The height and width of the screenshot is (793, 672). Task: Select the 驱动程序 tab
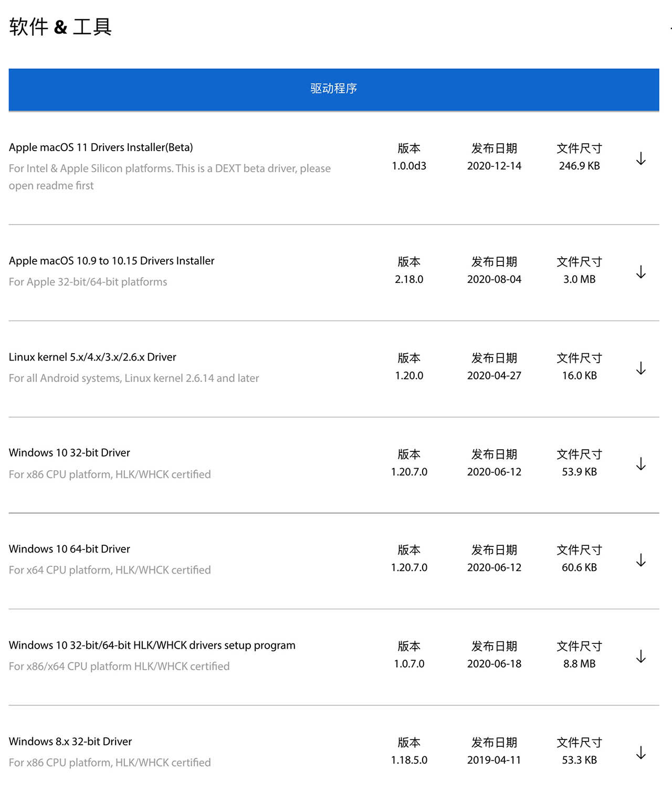click(x=334, y=89)
